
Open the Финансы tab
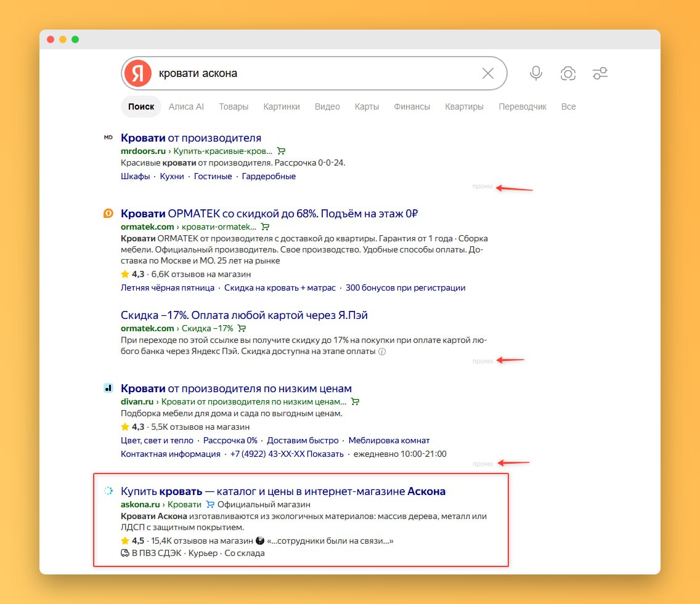tap(412, 107)
